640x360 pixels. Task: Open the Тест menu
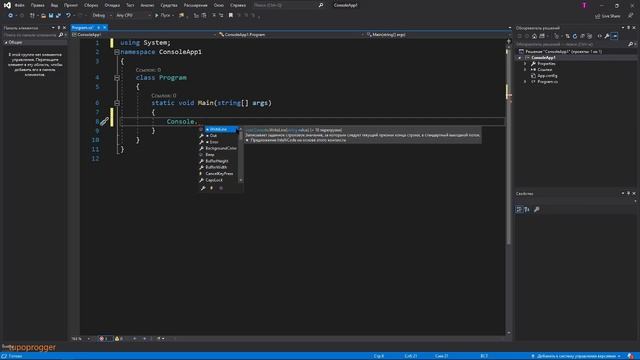click(130, 5)
